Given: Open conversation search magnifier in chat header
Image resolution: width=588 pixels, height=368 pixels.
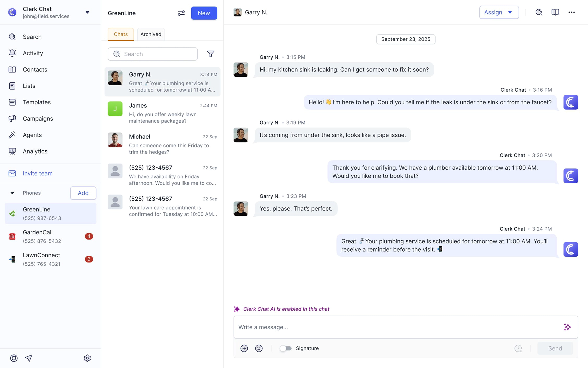Looking at the screenshot, I should point(539,12).
